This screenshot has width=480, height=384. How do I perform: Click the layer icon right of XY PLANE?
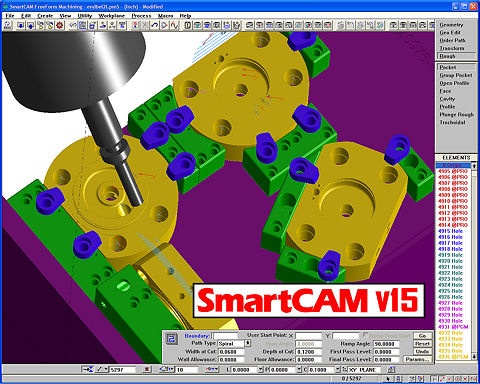pyautogui.click(x=391, y=369)
